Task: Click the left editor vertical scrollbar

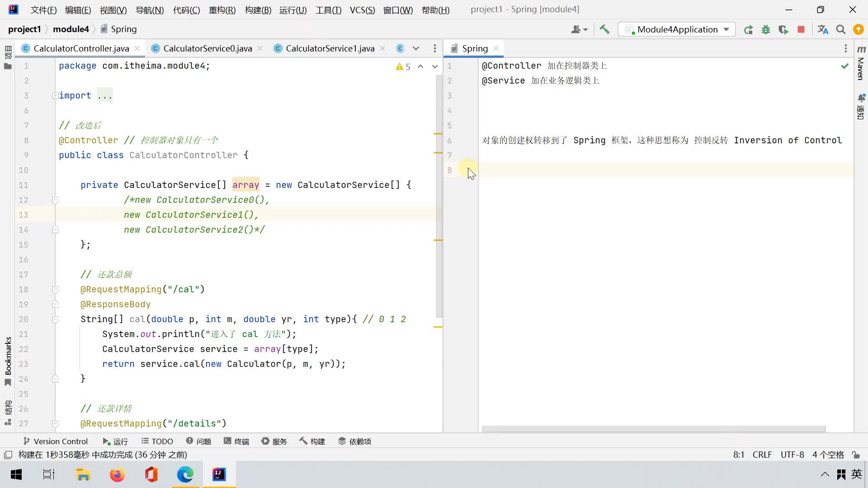Action: point(439,196)
